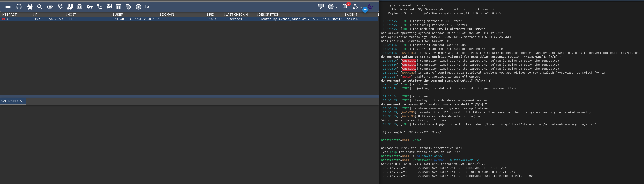Click red keyboard interact icon for callback 3
644x184 pixels.
[x=3, y=19]
